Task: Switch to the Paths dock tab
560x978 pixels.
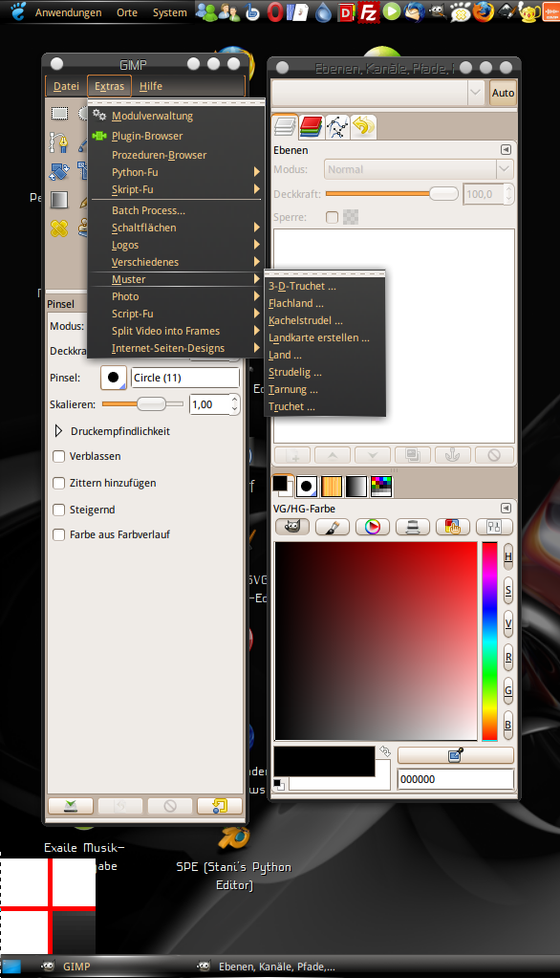Action: tap(336, 126)
